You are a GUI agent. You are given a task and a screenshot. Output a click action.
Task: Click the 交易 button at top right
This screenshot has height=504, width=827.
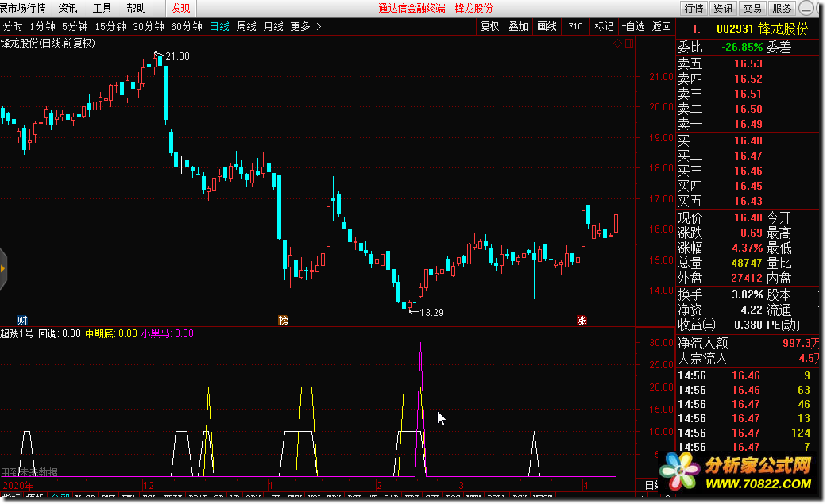pyautogui.click(x=752, y=9)
